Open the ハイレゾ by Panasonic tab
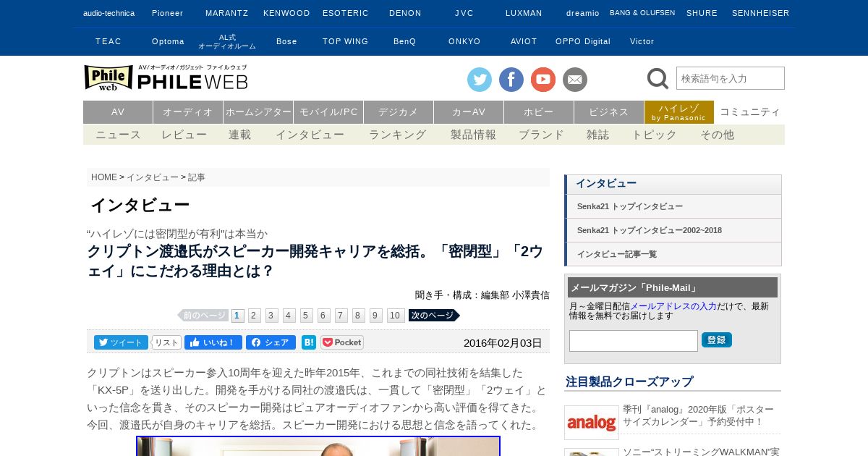 click(x=679, y=112)
